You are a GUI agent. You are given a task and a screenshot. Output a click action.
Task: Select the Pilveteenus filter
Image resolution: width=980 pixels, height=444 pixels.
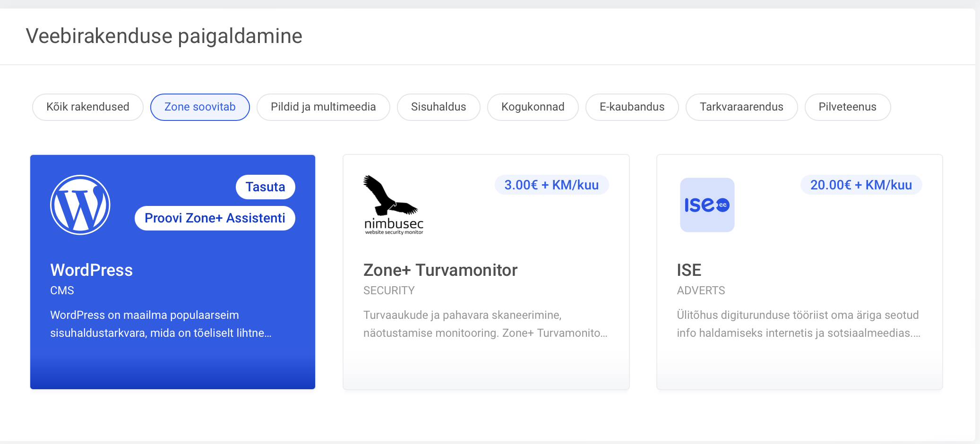pos(847,107)
